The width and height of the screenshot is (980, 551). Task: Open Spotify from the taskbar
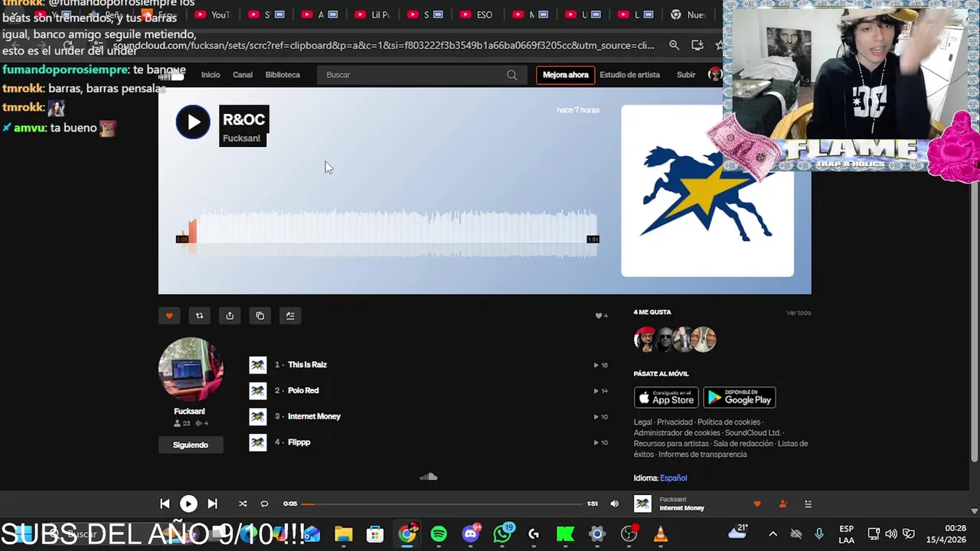[x=439, y=534]
